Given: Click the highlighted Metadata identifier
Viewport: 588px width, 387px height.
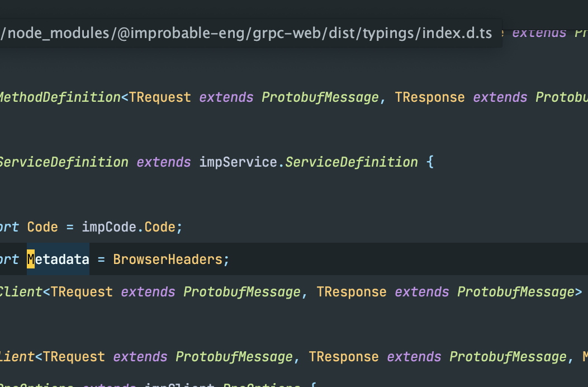Looking at the screenshot, I should (58, 259).
